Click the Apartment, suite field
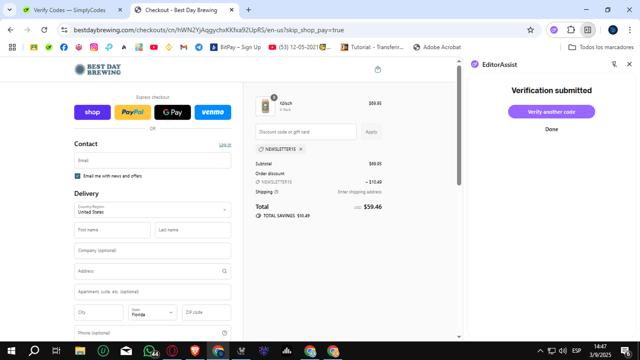640x360 pixels. (153, 292)
